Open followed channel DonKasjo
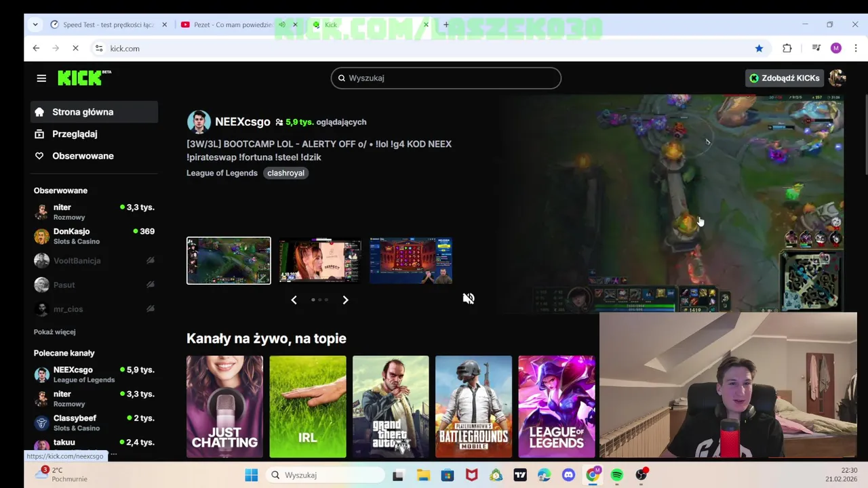This screenshot has width=868, height=488. point(94,236)
